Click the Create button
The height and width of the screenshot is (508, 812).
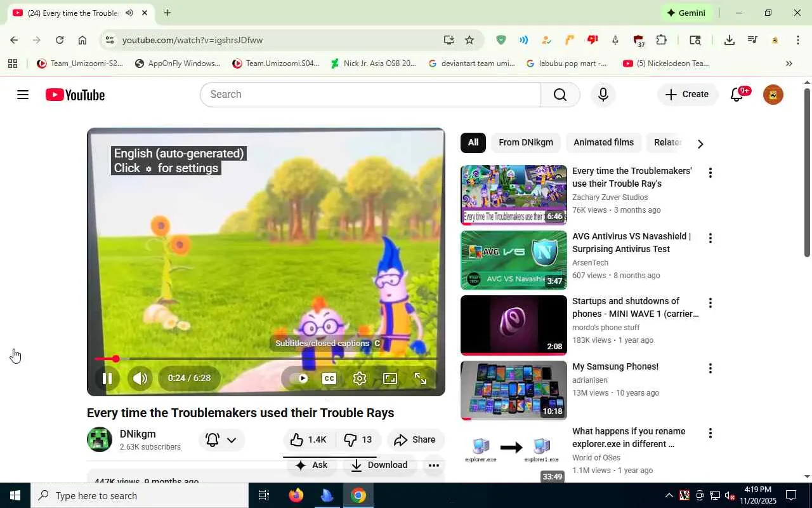pos(687,95)
